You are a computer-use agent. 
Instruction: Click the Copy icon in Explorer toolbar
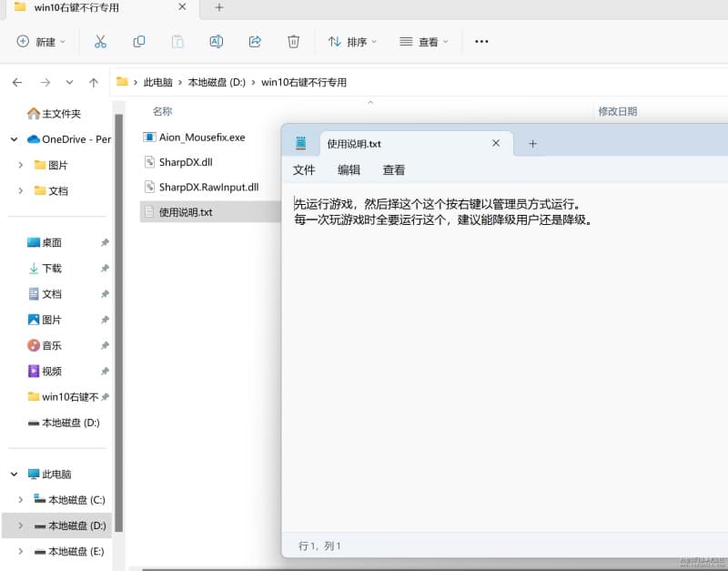(x=139, y=42)
